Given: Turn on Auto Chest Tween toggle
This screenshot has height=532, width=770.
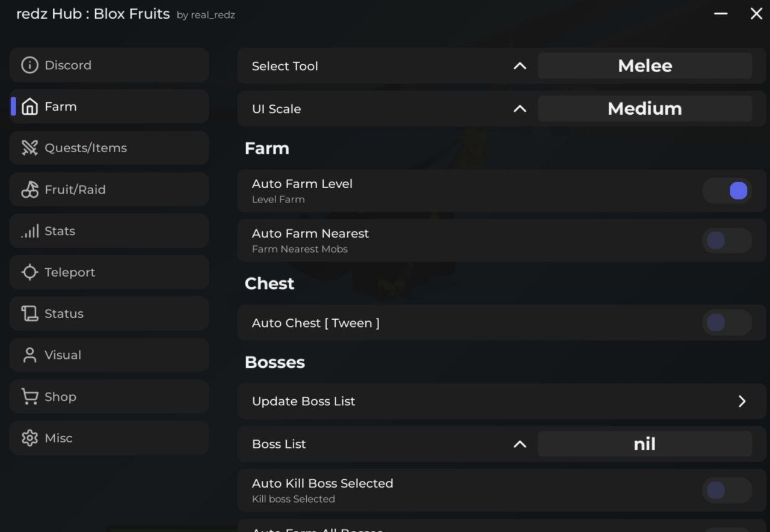Looking at the screenshot, I should coord(727,323).
